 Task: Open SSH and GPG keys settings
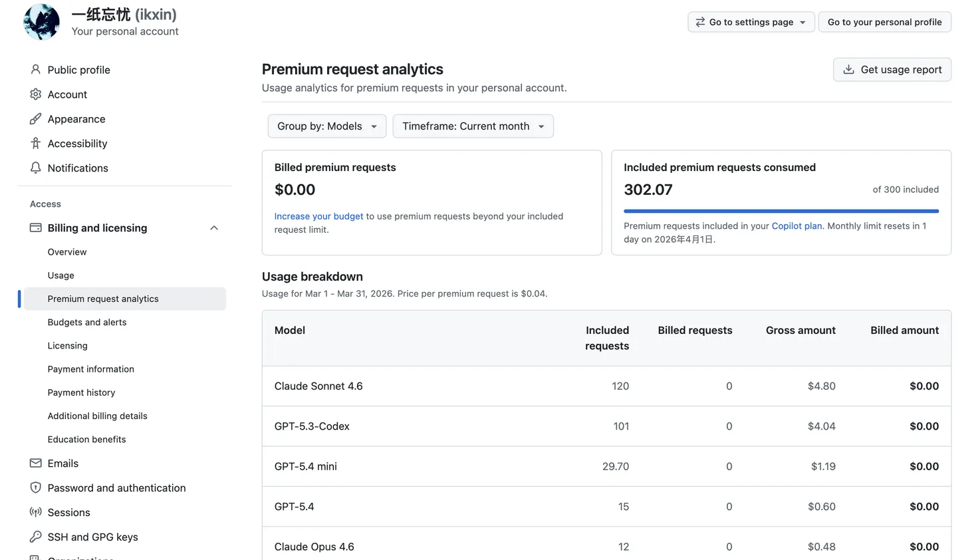tap(93, 537)
